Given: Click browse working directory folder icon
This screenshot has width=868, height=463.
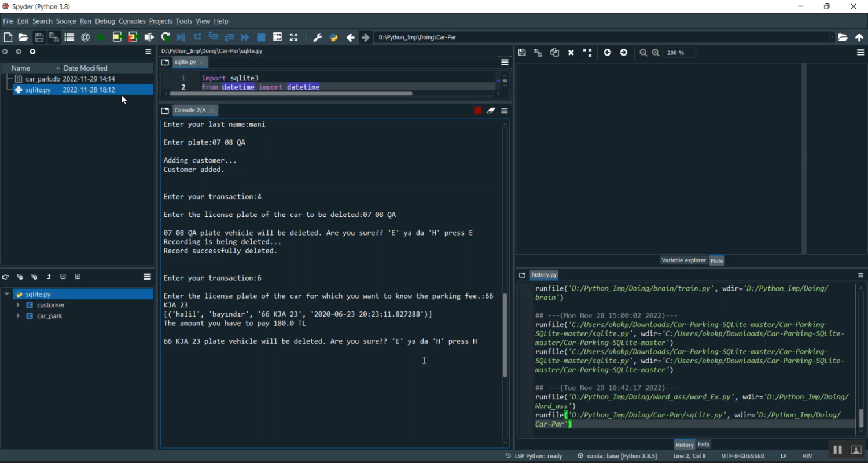Looking at the screenshot, I should 843,37.
